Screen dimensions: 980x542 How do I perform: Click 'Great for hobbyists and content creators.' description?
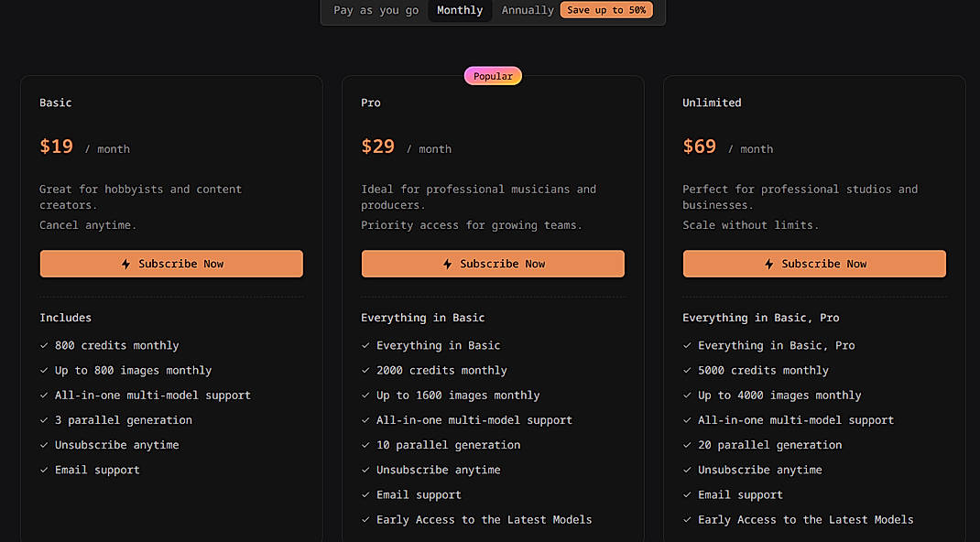(141, 197)
